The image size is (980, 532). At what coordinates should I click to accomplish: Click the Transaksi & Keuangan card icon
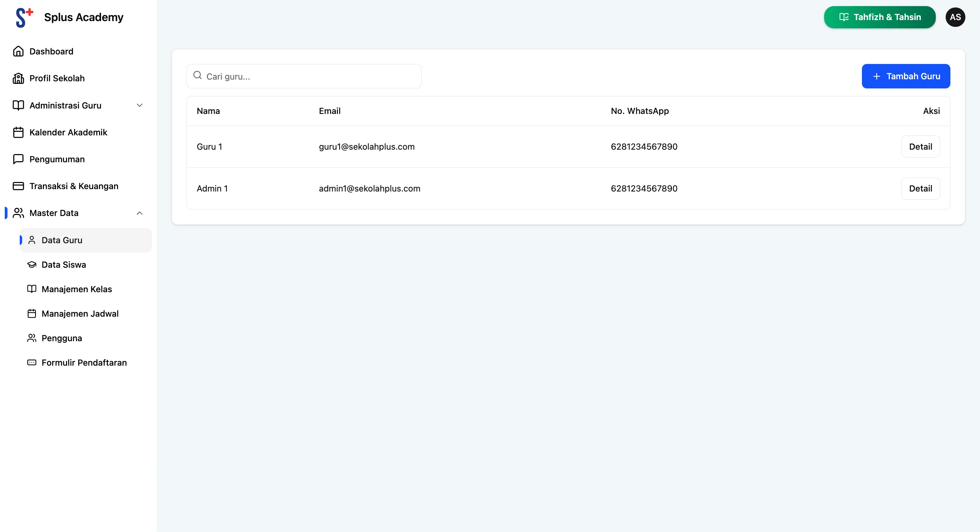coord(19,186)
